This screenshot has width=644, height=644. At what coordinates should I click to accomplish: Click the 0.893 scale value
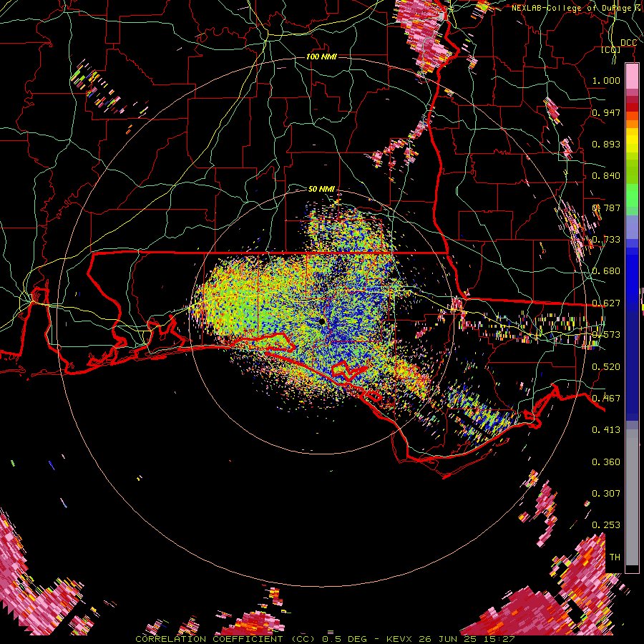(x=606, y=144)
